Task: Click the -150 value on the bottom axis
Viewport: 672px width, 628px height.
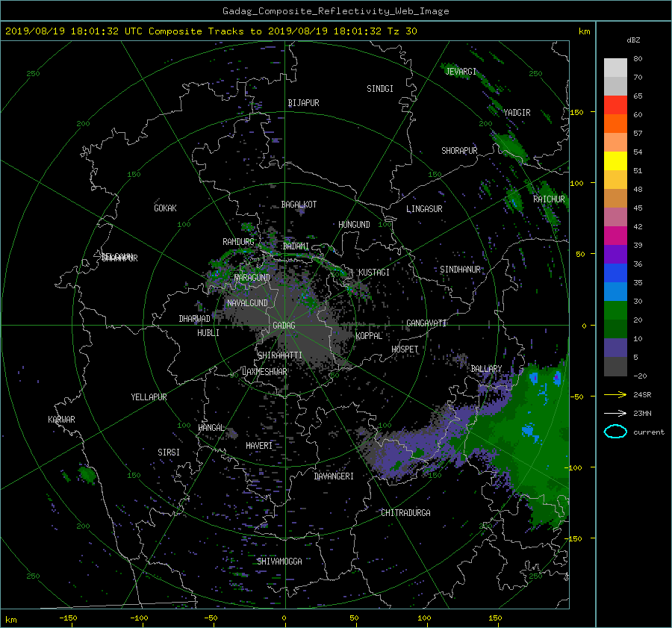Action: 68,618
